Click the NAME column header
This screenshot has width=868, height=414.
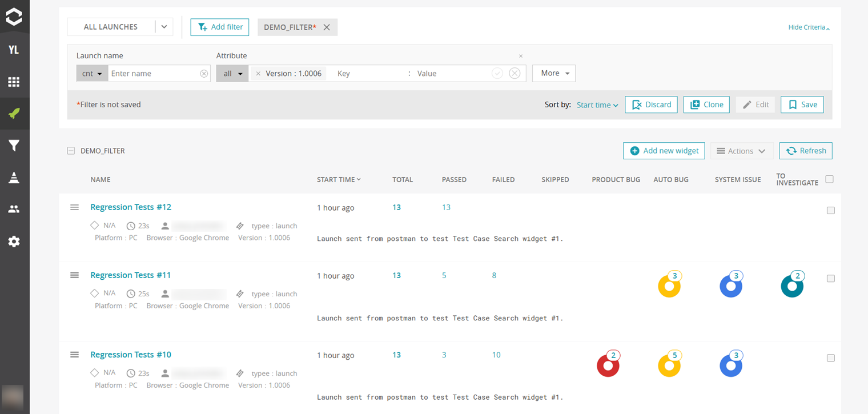coord(101,179)
